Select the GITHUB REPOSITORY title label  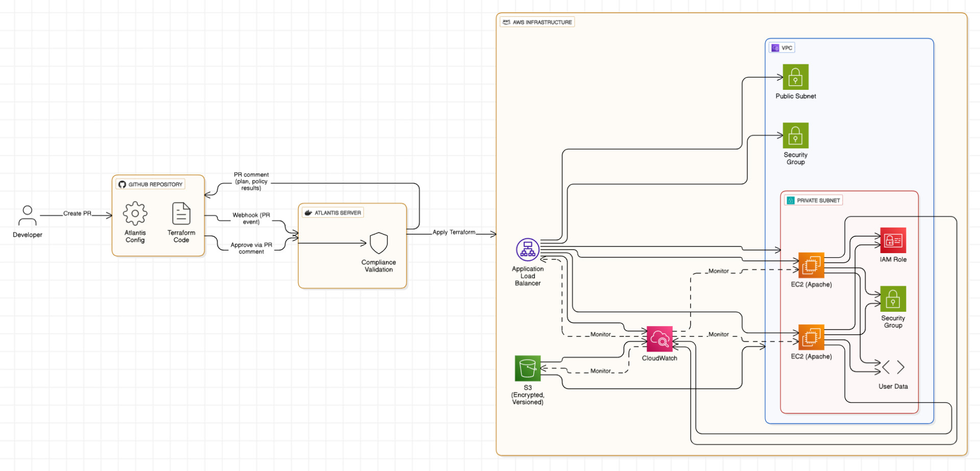click(155, 185)
